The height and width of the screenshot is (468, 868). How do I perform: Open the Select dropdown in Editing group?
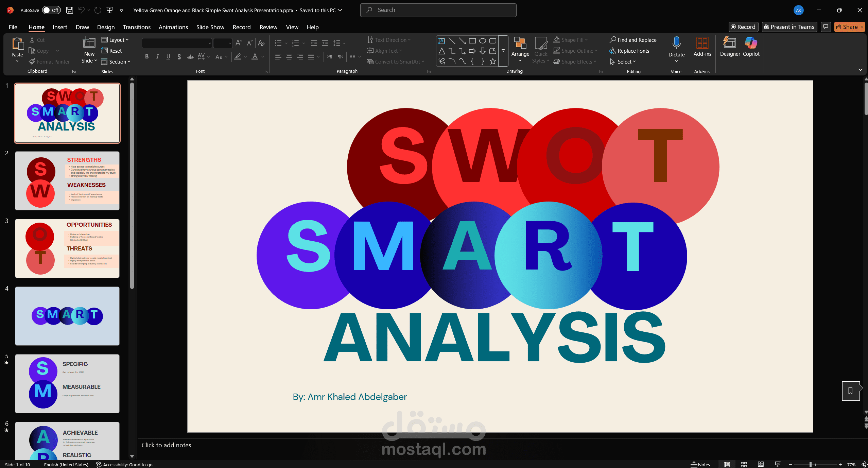(x=624, y=62)
